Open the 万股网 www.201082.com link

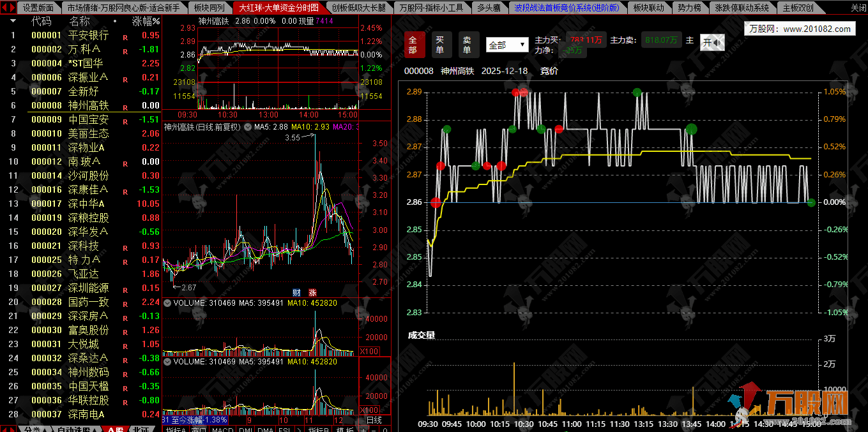click(x=800, y=29)
